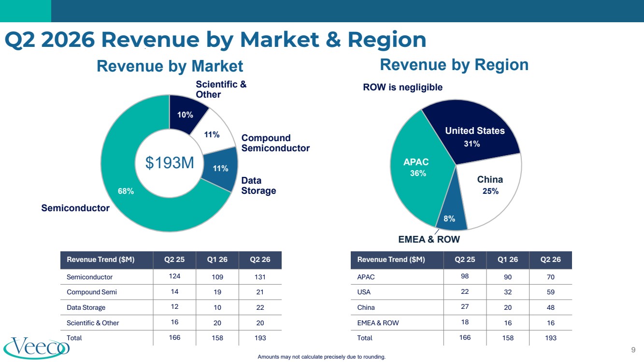Select Compound Semi's Q2 25 value 14

[174, 291]
